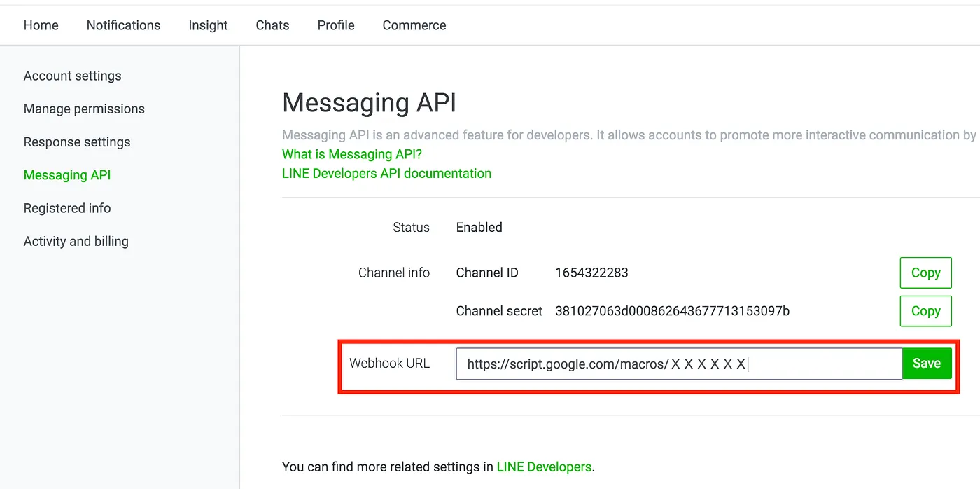Select the Profile tab
Viewport: 980px width, 489px height.
336,25
